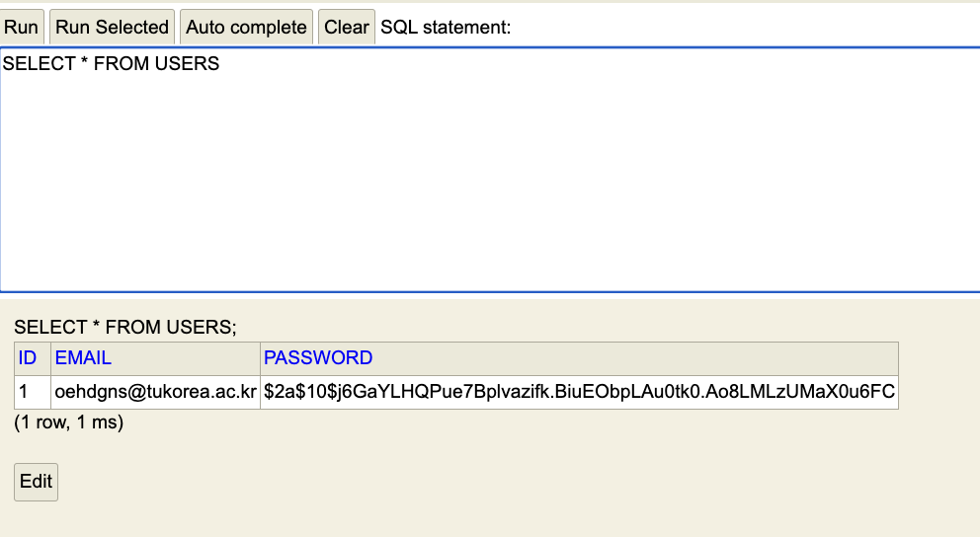Click the '(1 row, 1 ms)' status text
Screen dimensions: 980x537
click(x=68, y=422)
